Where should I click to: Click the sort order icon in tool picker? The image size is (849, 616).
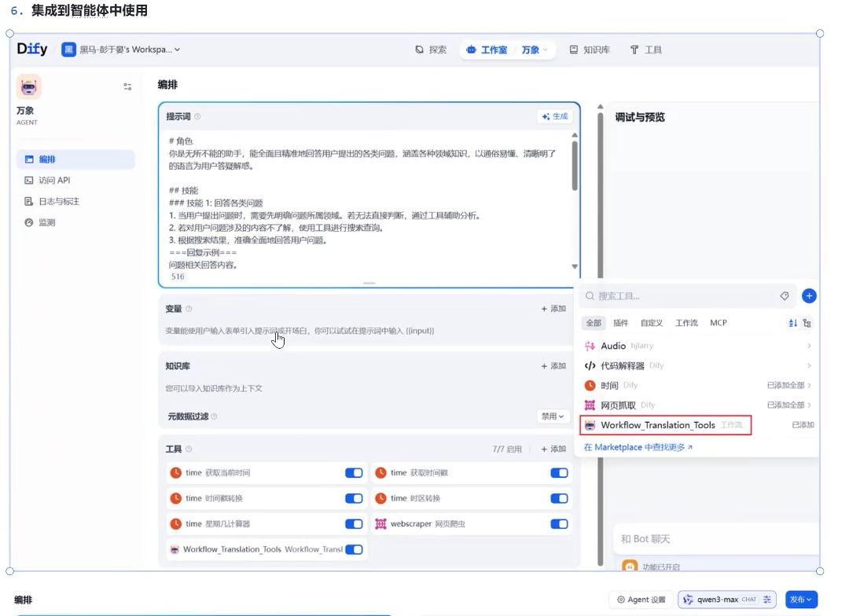(x=792, y=323)
